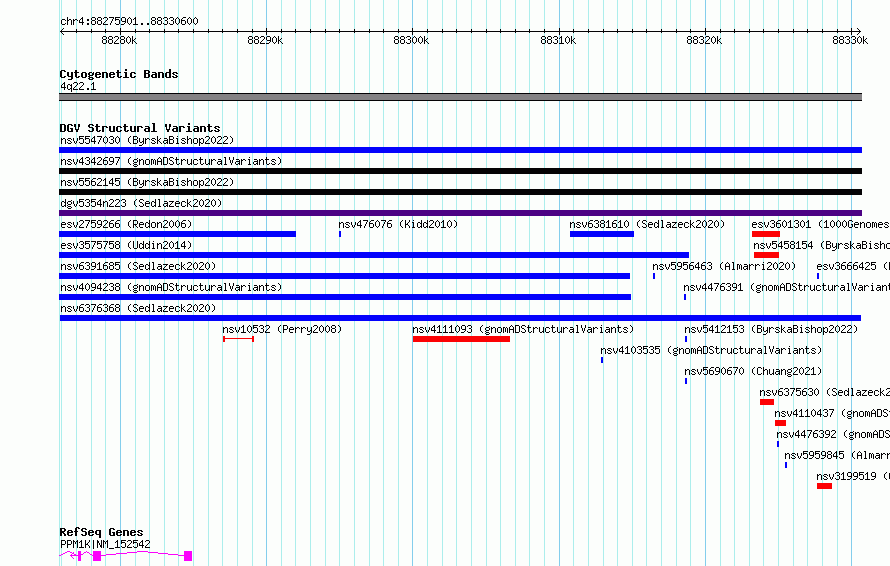The width and height of the screenshot is (890, 566).
Task: Click the nsv3199519 variant label
Action: coord(853,476)
